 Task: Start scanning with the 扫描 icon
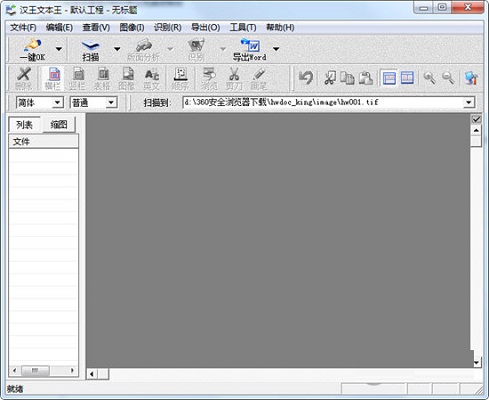90,50
